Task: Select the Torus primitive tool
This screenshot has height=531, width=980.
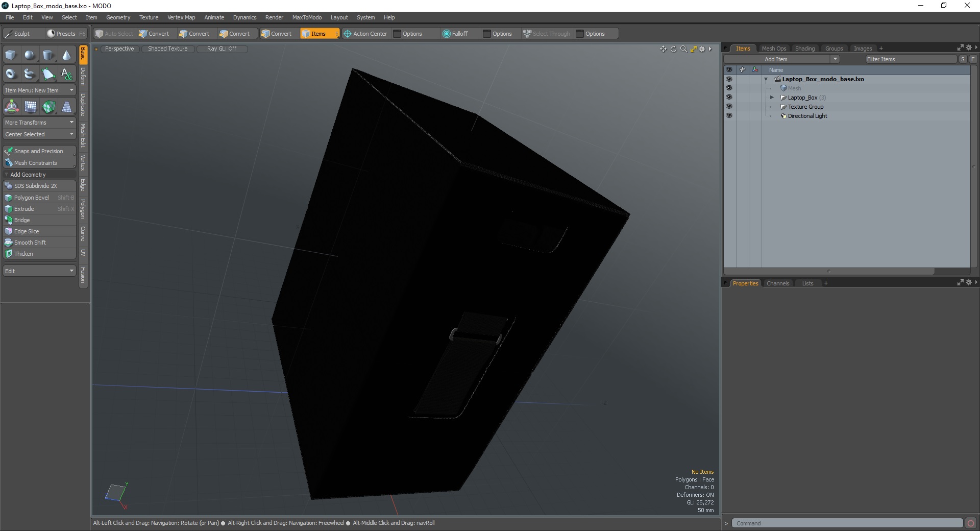Action: pyautogui.click(x=11, y=74)
